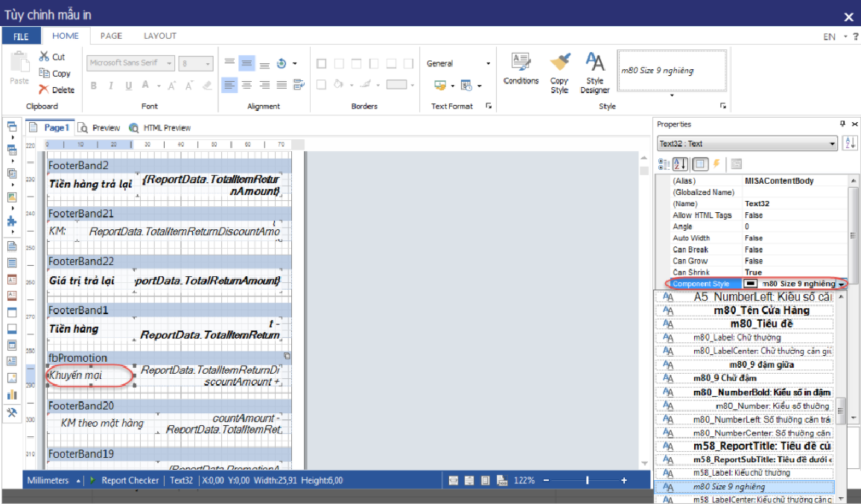Sort properties alphabetically in Properties panel
Image resolution: width=861 pixels, height=504 pixels.
pyautogui.click(x=680, y=164)
